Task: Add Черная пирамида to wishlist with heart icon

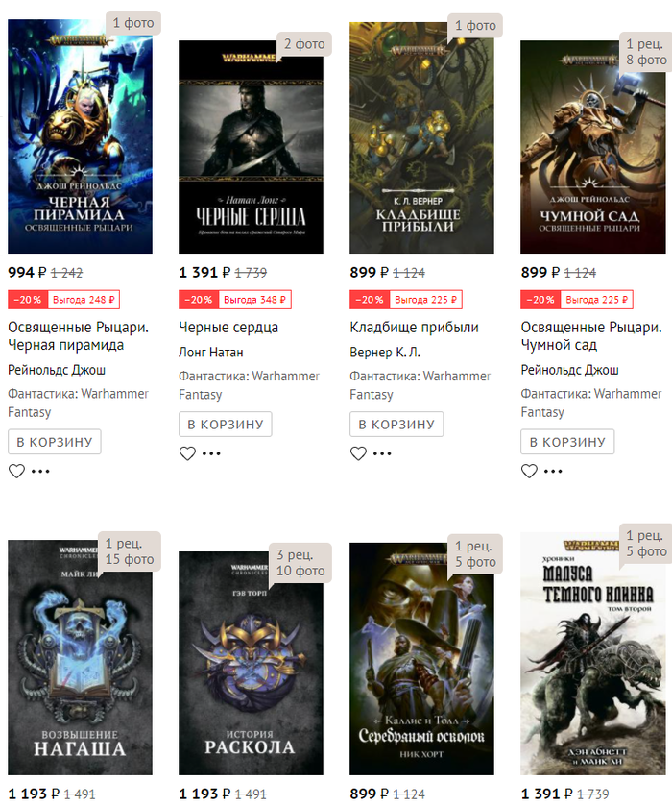Action: click(x=16, y=471)
